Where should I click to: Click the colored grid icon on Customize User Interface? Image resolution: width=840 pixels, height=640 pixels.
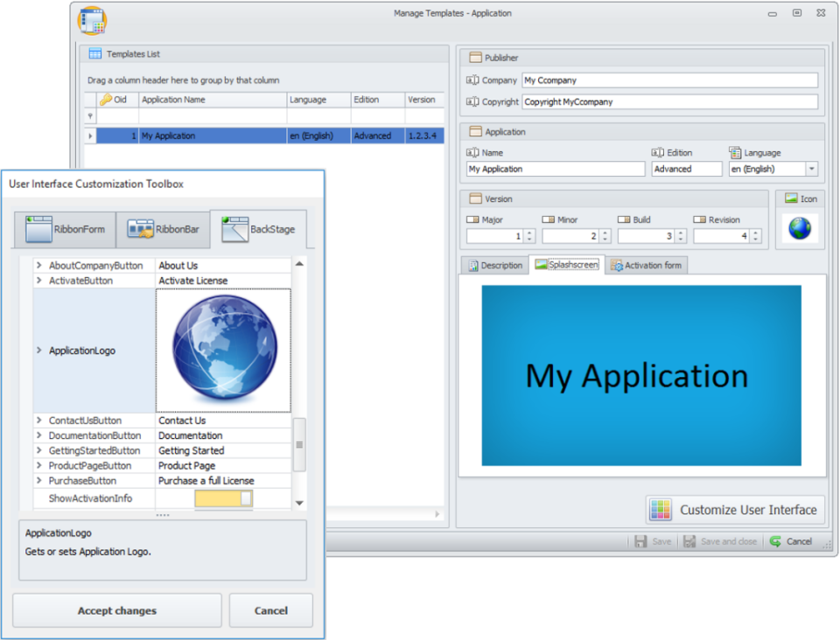pos(661,509)
